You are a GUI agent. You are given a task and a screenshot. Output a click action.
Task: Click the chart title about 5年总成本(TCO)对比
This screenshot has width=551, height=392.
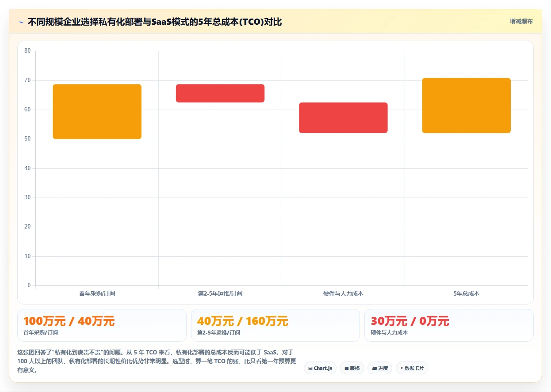(x=155, y=22)
